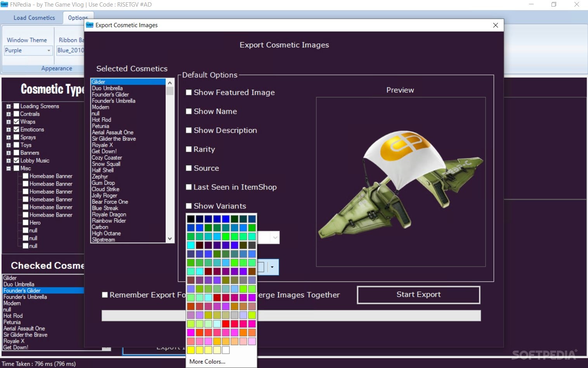The image size is (588, 368).
Task: Enable the Show Featured Image checkbox
Action: point(189,92)
